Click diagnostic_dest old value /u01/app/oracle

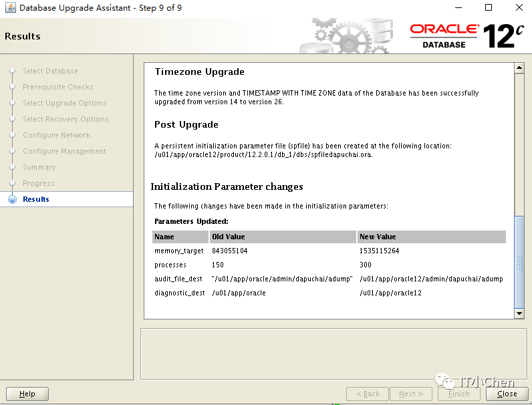click(x=239, y=293)
